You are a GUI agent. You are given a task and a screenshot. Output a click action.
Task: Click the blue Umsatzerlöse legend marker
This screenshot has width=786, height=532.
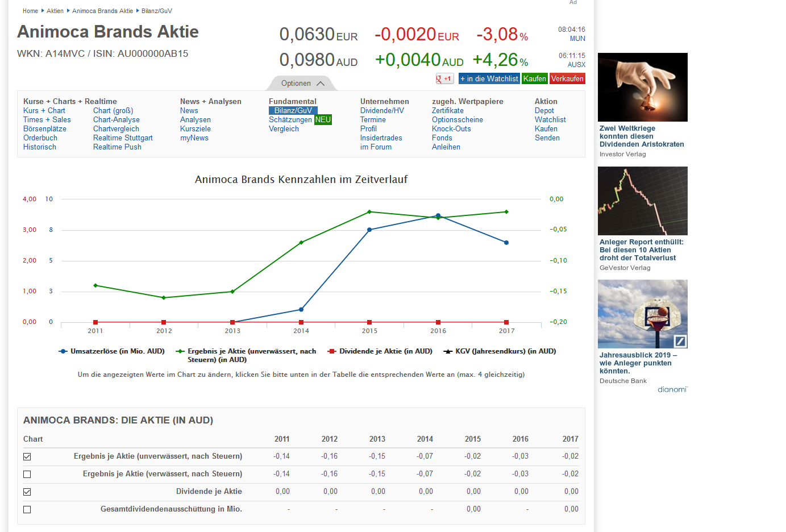(x=63, y=351)
